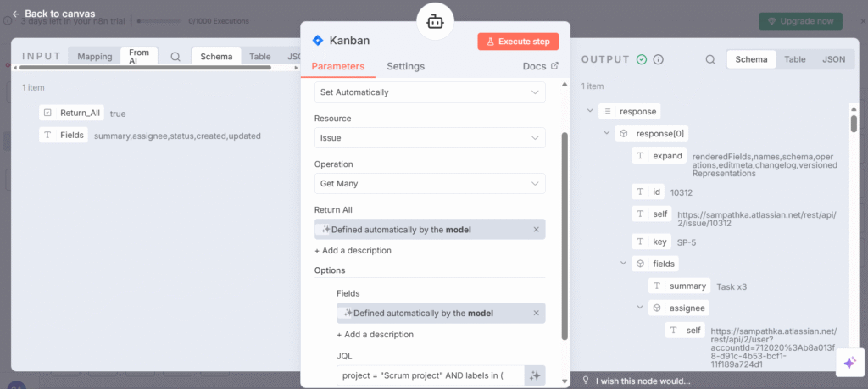Image resolution: width=868 pixels, height=389 pixels.
Task: Click the Back to canvas arrow
Action: click(x=15, y=14)
